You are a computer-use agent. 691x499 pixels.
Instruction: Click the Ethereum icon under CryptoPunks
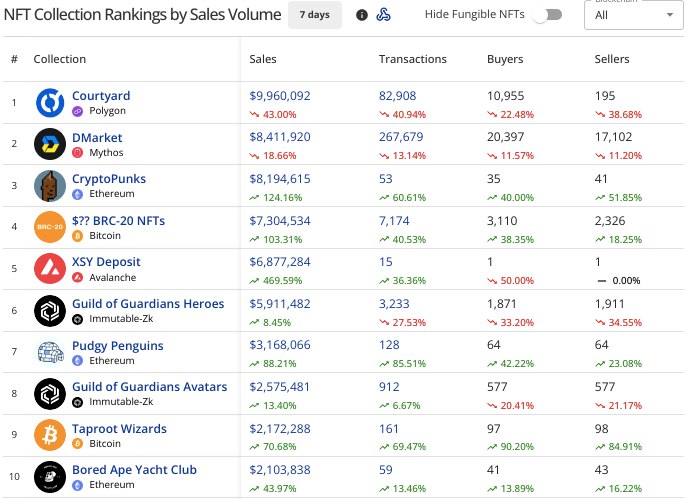click(x=78, y=194)
